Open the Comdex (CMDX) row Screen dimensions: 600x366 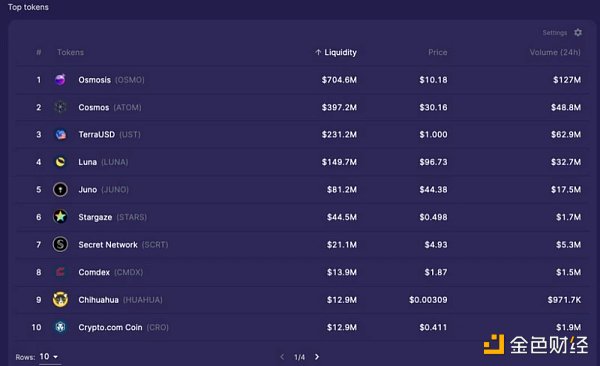[302, 272]
